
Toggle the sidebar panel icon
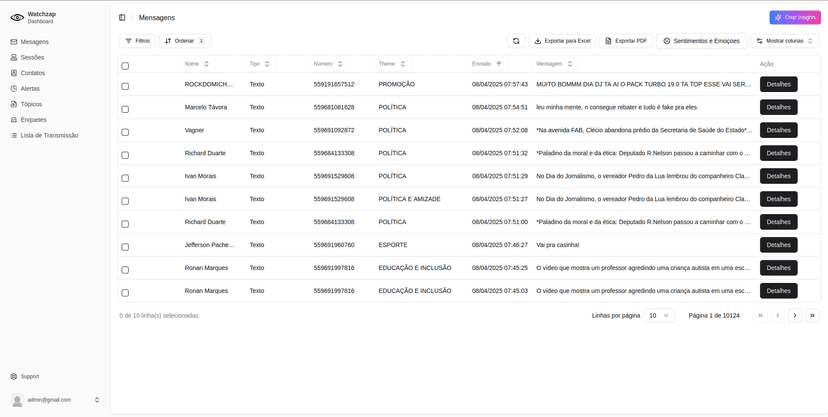pyautogui.click(x=122, y=17)
